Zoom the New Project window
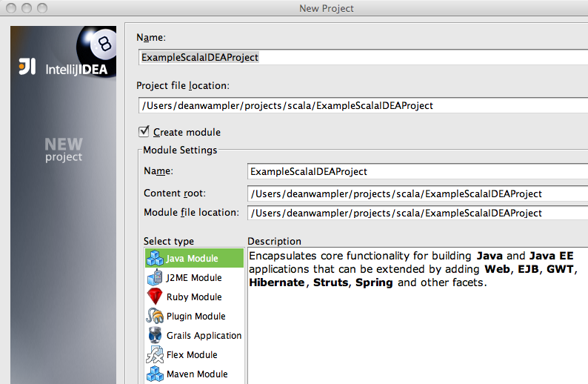588x384 pixels. click(42, 8)
